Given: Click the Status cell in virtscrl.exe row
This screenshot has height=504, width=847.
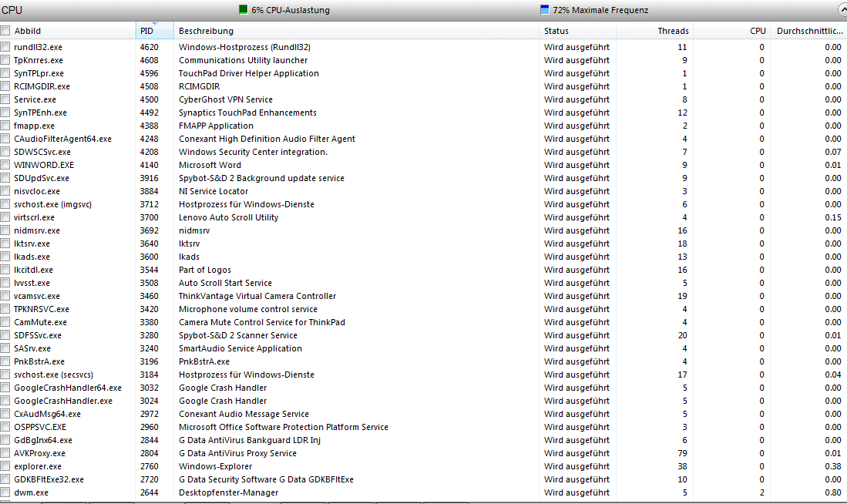Looking at the screenshot, I should pyautogui.click(x=577, y=217).
